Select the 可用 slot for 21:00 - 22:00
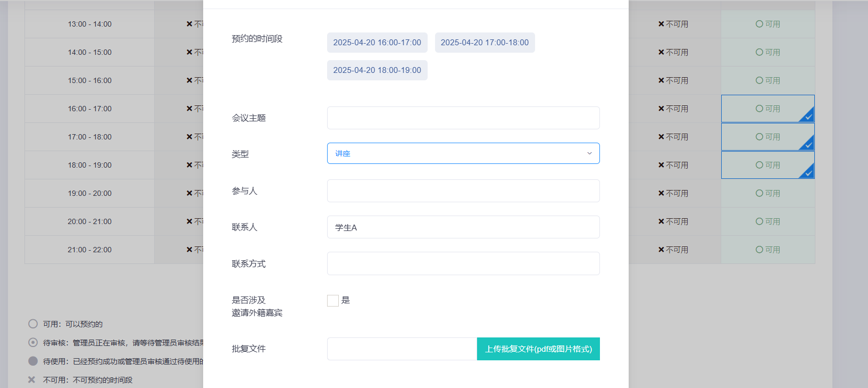The width and height of the screenshot is (868, 388). point(767,250)
